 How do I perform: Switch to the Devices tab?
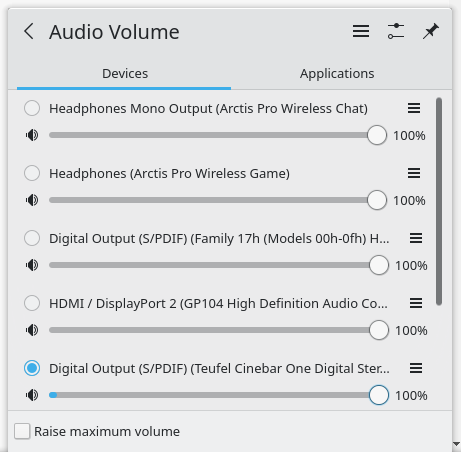125,73
